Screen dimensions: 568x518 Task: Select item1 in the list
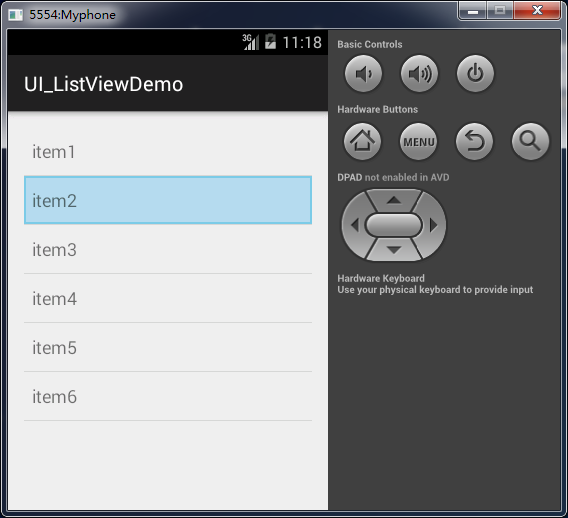click(x=168, y=151)
